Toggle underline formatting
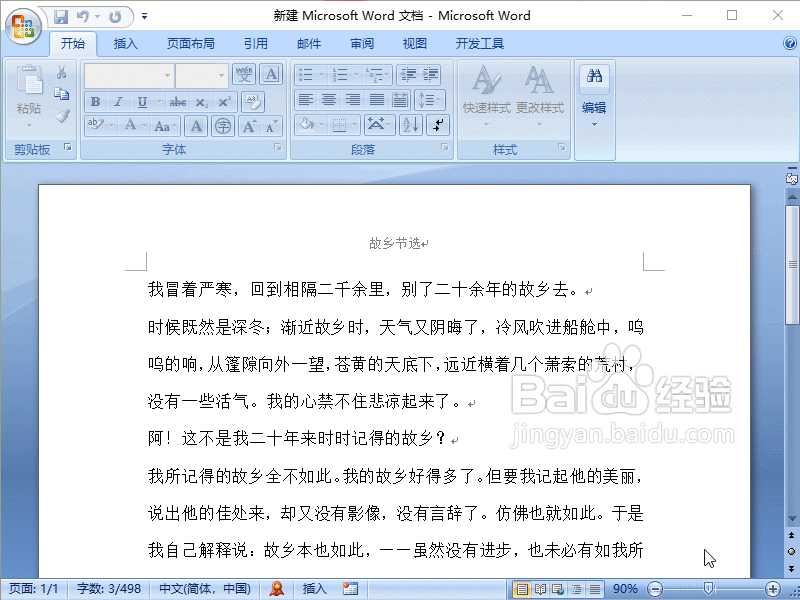Viewport: 800px width, 600px height. pyautogui.click(x=142, y=102)
